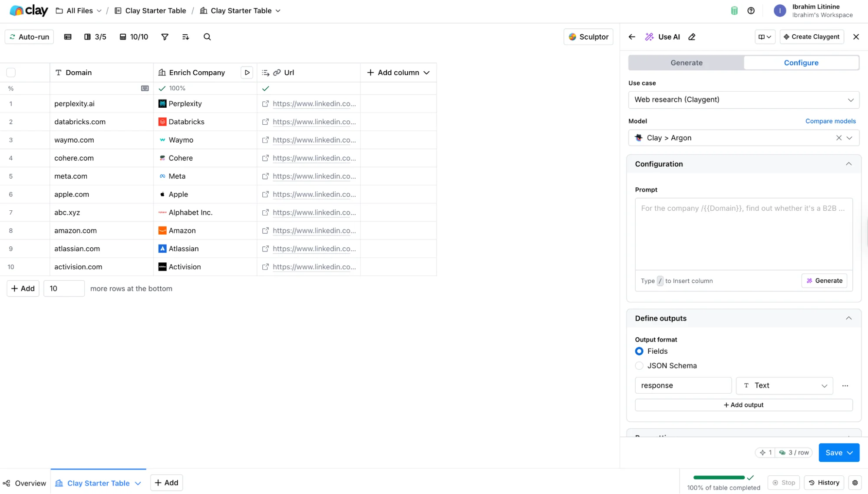Clear the Clay > Argon model selection
The height and width of the screenshot is (494, 868).
[x=838, y=138]
